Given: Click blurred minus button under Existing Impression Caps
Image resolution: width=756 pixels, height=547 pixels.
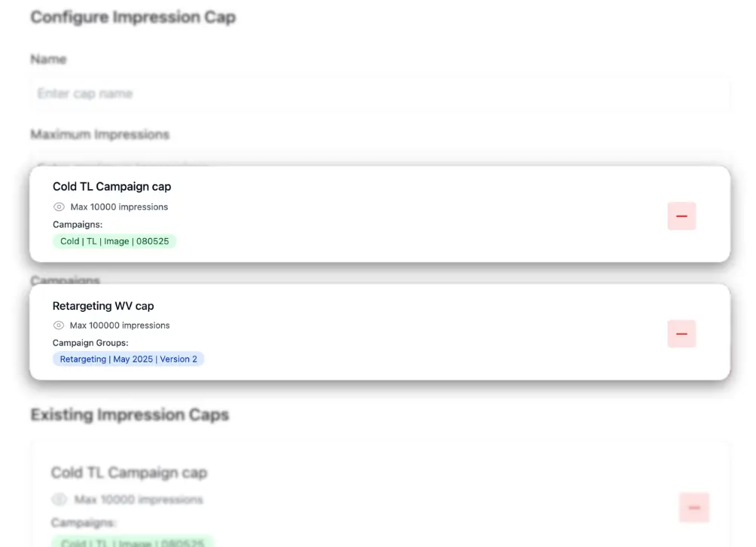Looking at the screenshot, I should pyautogui.click(x=694, y=508).
